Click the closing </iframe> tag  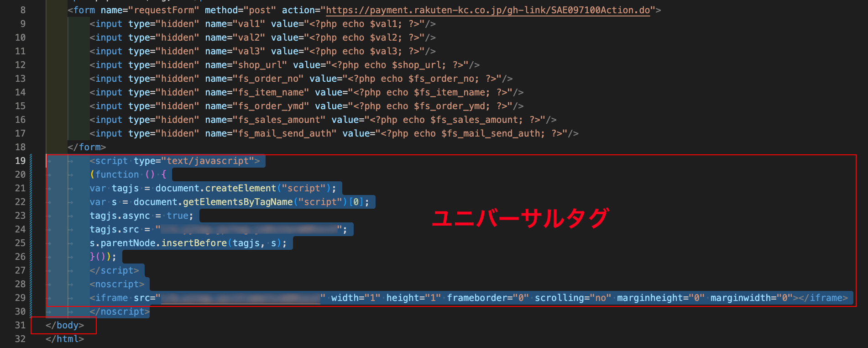[823, 298]
